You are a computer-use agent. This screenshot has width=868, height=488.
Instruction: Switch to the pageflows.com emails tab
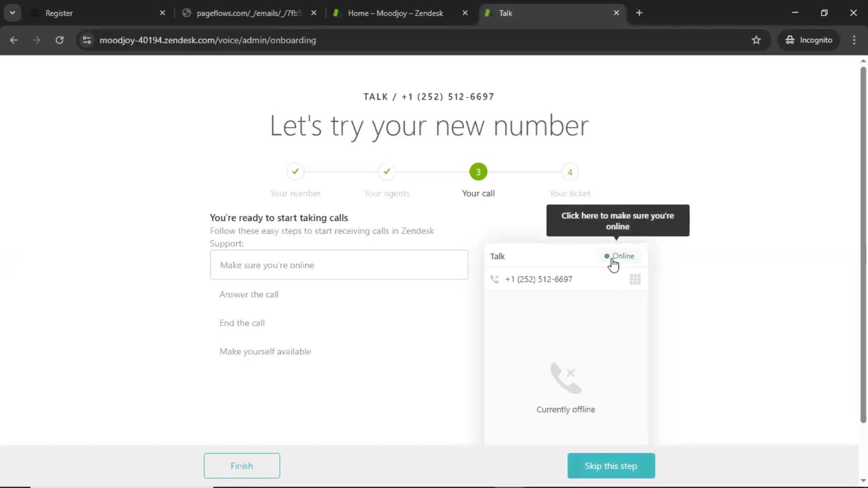click(249, 13)
